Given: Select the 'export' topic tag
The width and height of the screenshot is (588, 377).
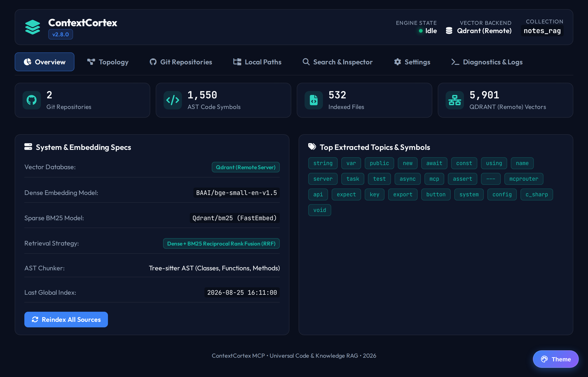Looking at the screenshot, I should click(403, 195).
